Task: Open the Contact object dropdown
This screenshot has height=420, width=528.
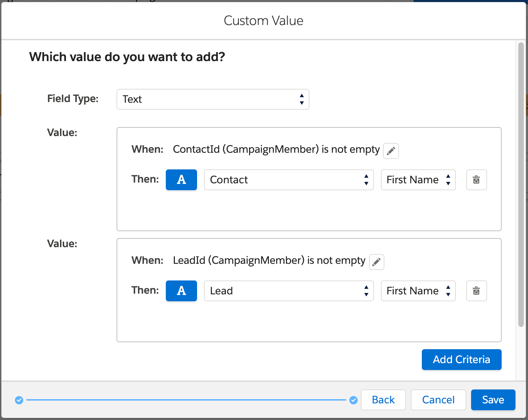Action: coord(289,180)
